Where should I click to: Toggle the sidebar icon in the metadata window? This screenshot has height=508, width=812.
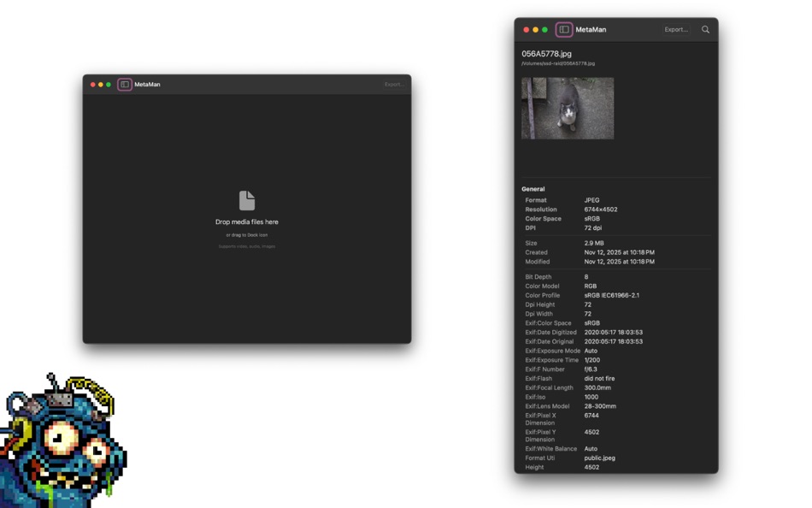[x=566, y=28]
